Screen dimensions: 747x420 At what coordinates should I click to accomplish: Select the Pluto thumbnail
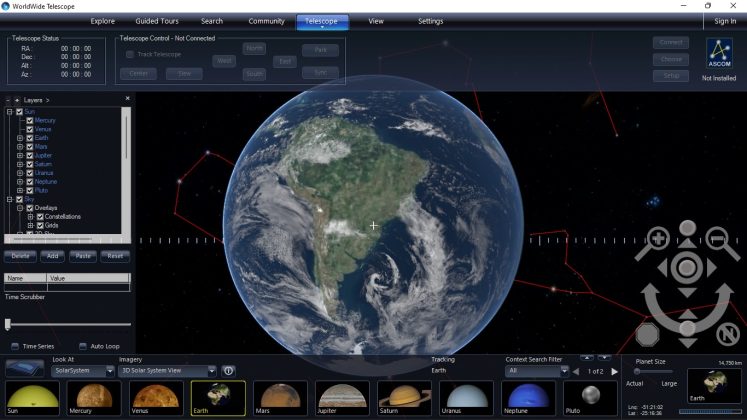pyautogui.click(x=590, y=398)
